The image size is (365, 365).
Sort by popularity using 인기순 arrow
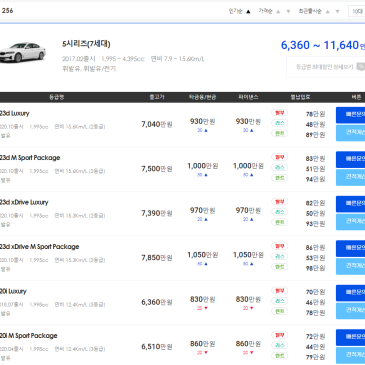(248, 12)
